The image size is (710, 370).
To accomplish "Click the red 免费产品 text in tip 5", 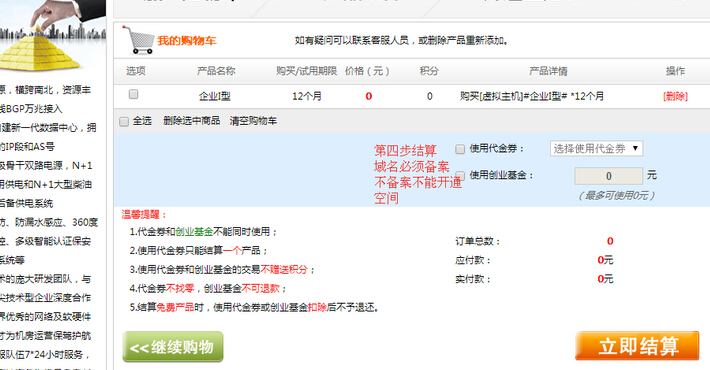I will tap(175, 308).
